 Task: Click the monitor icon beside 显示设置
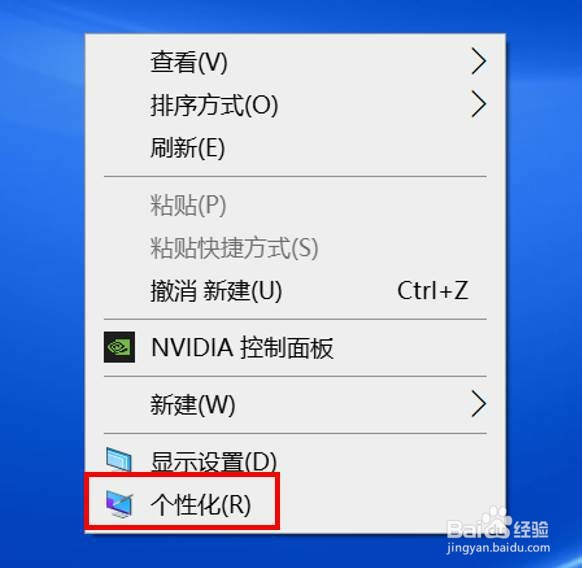[x=119, y=459]
